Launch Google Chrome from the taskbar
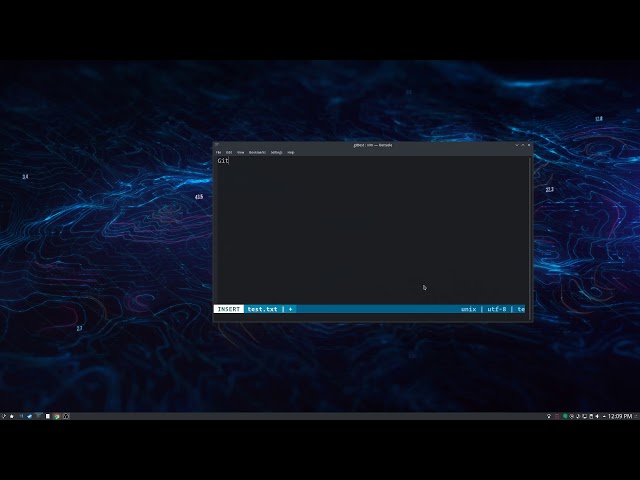 tap(57, 416)
